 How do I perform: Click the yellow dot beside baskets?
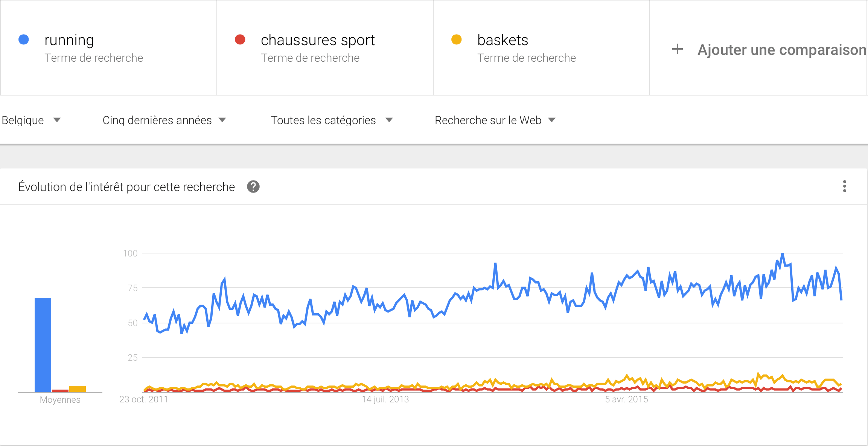456,39
